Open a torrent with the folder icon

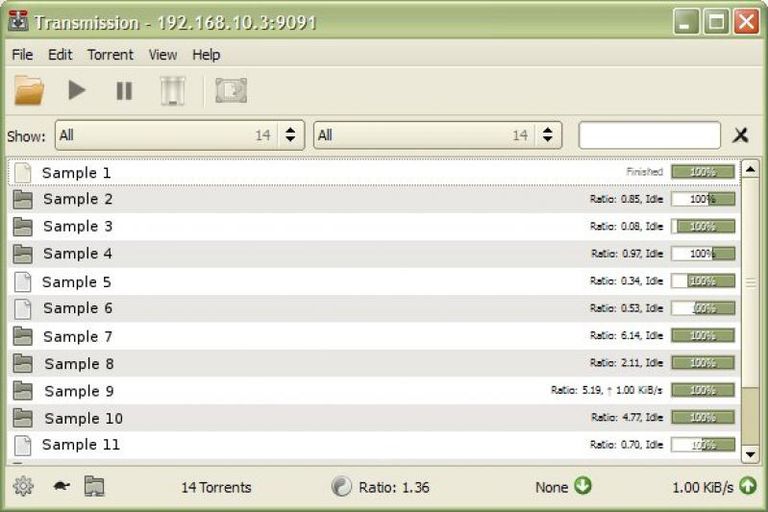point(29,90)
